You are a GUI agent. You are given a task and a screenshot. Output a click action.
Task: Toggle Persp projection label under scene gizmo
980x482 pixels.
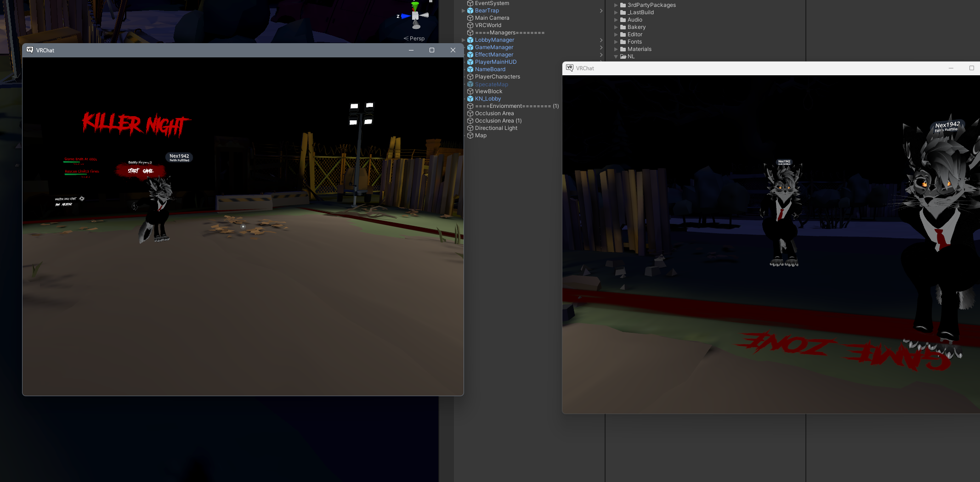pos(414,39)
